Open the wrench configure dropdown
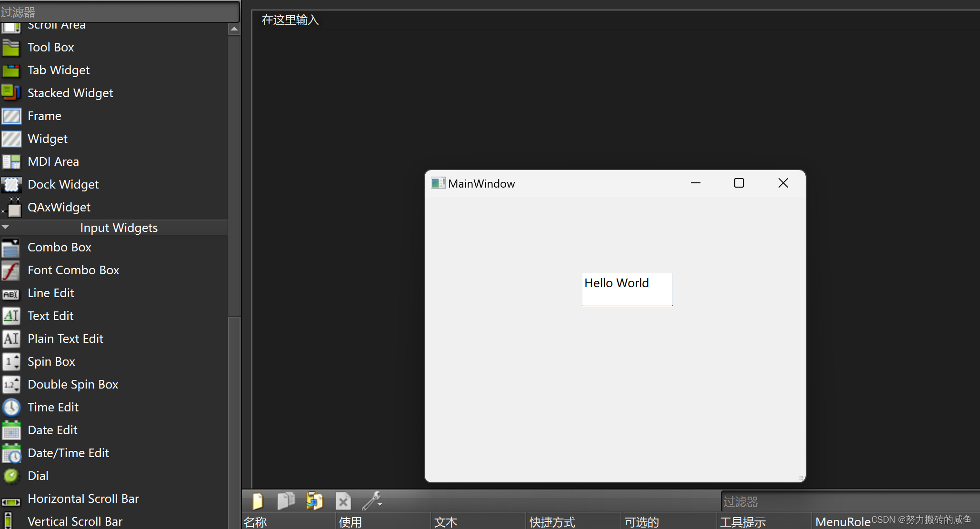Viewport: 980px width, 529px height. click(372, 501)
